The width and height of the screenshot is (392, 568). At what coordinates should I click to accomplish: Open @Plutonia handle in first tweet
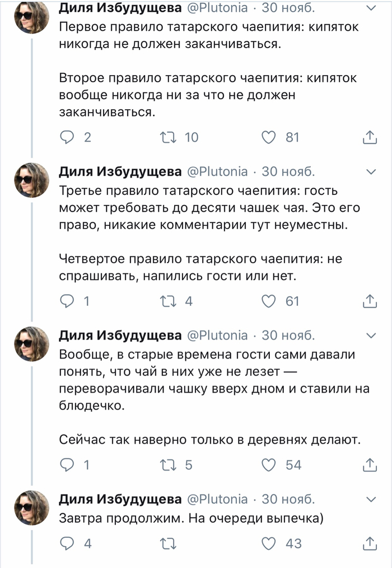[216, 8]
